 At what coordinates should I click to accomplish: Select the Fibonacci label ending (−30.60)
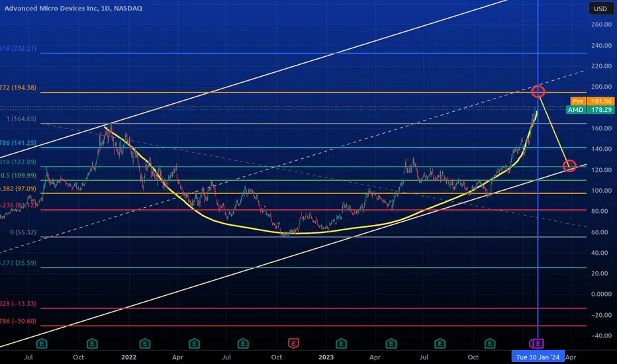(x=18, y=321)
